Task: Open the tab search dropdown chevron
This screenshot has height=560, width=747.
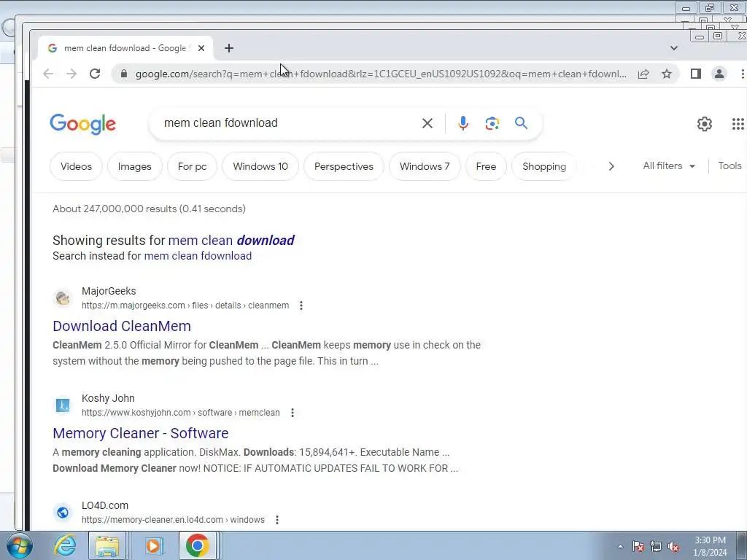Action: [x=673, y=48]
